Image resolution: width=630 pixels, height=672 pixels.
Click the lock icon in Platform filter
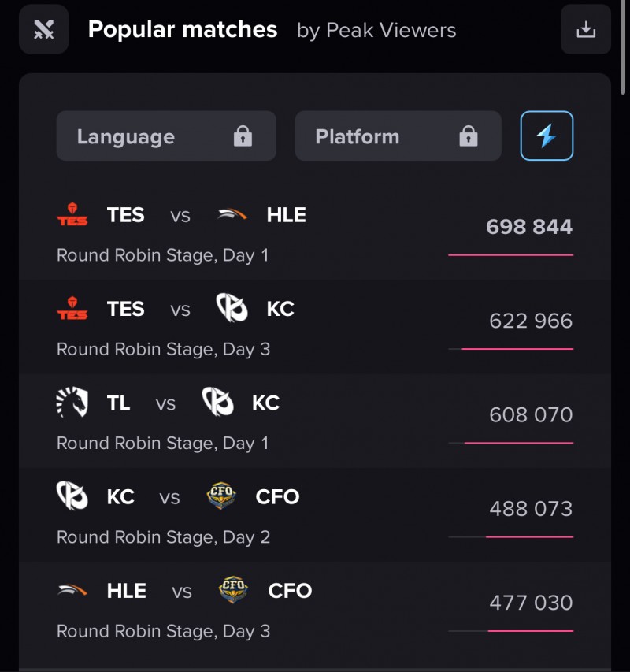[469, 136]
